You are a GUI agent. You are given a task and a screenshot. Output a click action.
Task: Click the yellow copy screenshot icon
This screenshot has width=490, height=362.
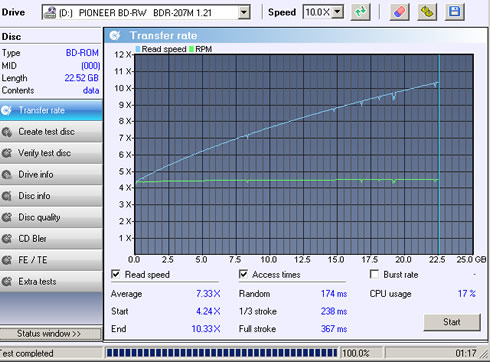pyautogui.click(x=427, y=12)
